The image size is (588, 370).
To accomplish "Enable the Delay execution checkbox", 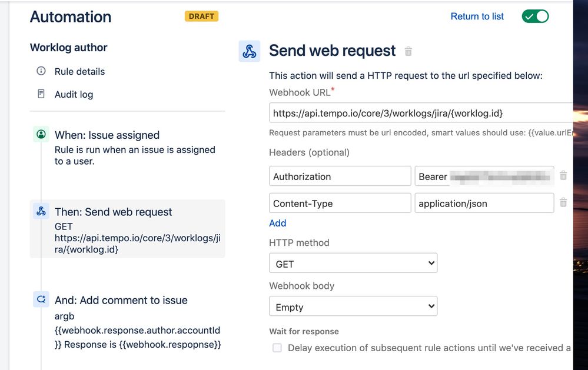I will pyautogui.click(x=277, y=348).
